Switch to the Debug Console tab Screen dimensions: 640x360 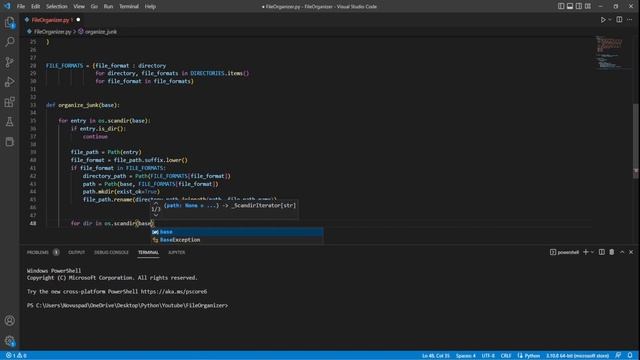(x=111, y=252)
